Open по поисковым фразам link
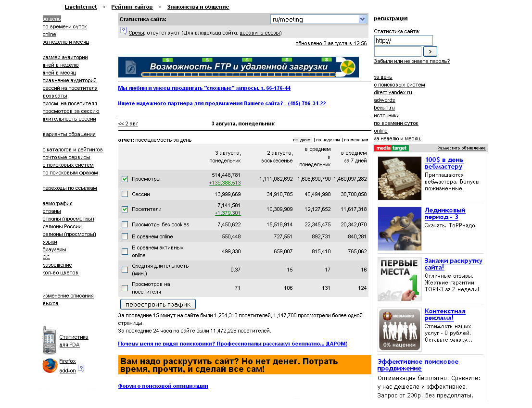 coord(70,173)
